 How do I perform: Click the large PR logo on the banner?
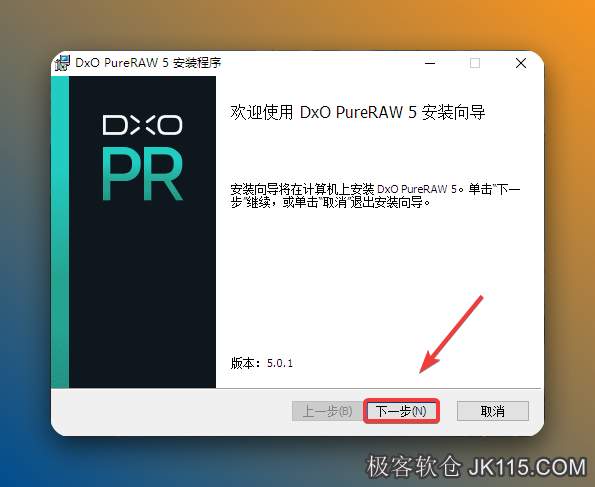143,175
